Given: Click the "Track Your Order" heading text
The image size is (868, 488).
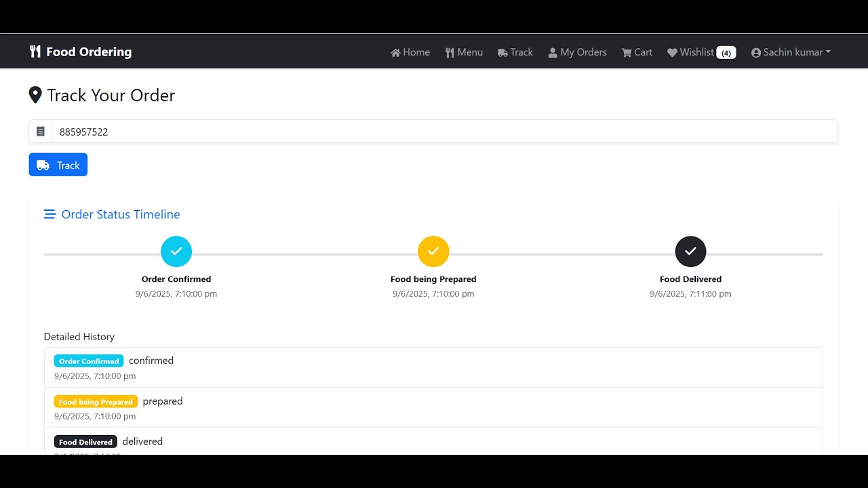Looking at the screenshot, I should pyautogui.click(x=111, y=95).
